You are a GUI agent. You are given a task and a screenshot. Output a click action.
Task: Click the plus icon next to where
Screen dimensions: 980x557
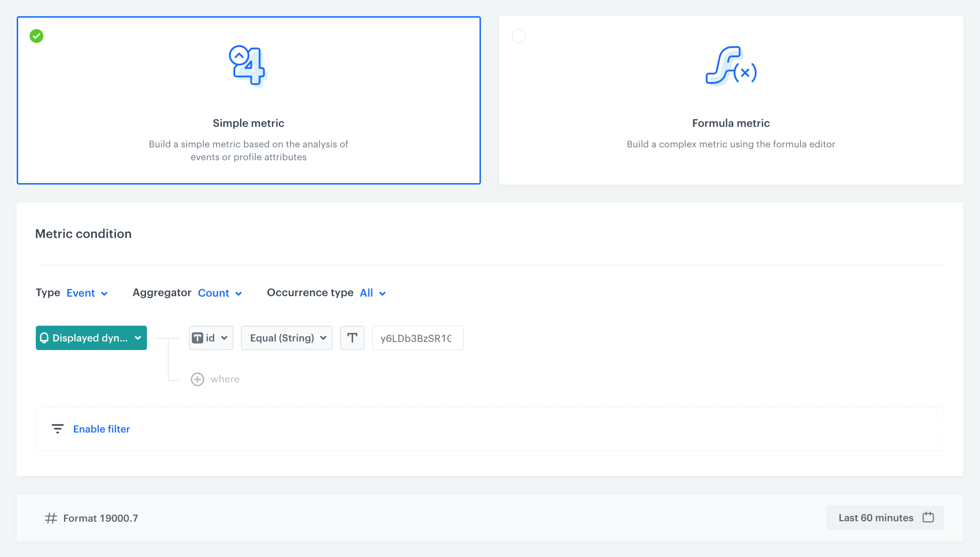pyautogui.click(x=198, y=379)
